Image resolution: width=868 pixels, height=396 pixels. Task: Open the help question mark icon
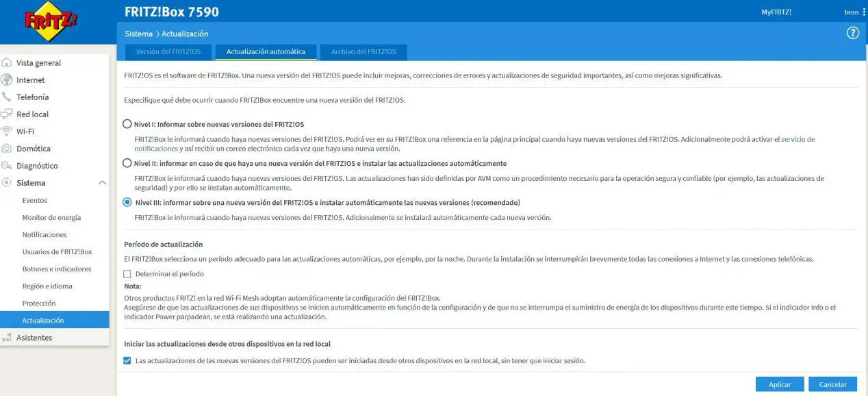coord(852,33)
